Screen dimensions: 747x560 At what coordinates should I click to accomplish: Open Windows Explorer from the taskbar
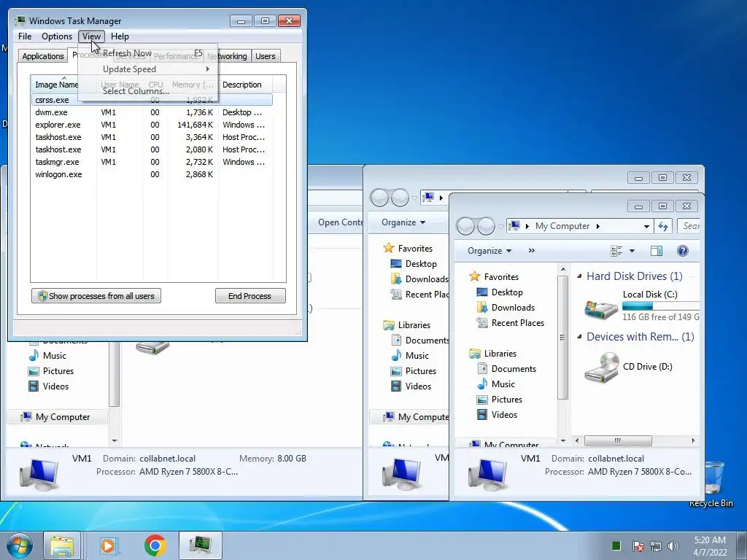point(62,545)
